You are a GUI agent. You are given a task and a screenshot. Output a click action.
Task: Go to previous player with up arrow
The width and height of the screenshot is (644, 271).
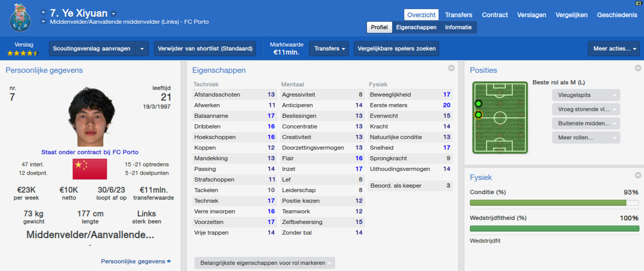click(x=43, y=12)
